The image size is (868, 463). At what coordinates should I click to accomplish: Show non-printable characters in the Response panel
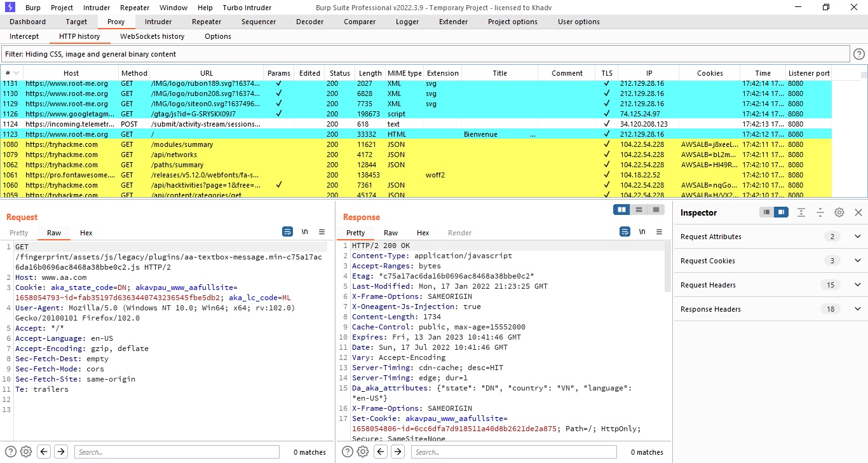(x=642, y=232)
